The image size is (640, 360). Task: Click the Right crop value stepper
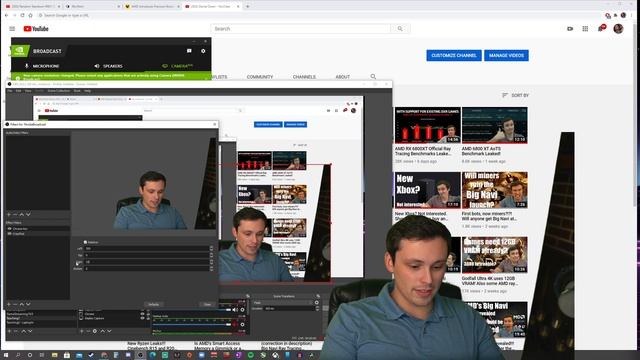pos(211,262)
